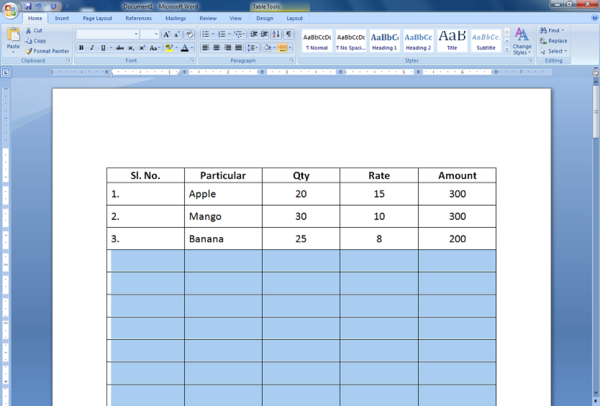Switch to the References tab
The height and width of the screenshot is (406, 600).
[139, 18]
